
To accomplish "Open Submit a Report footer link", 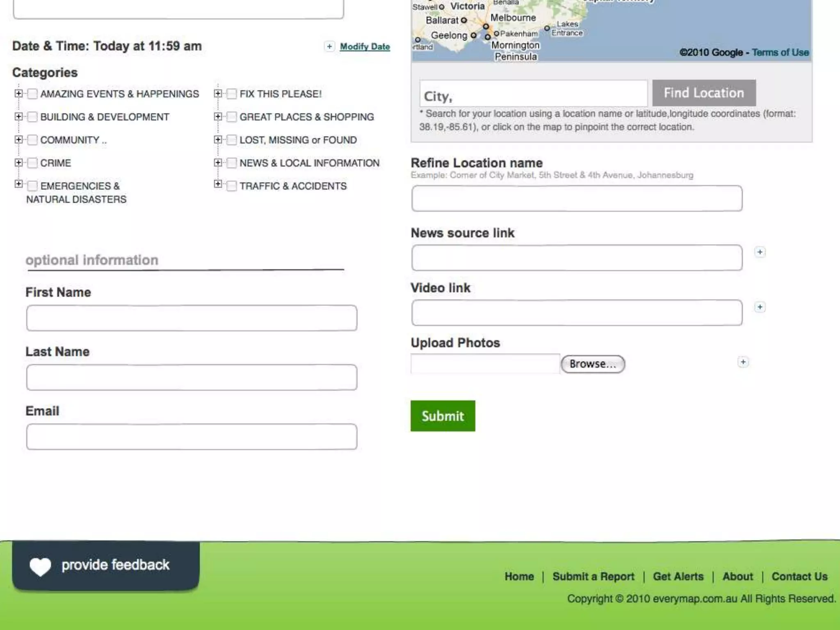I will [x=593, y=576].
